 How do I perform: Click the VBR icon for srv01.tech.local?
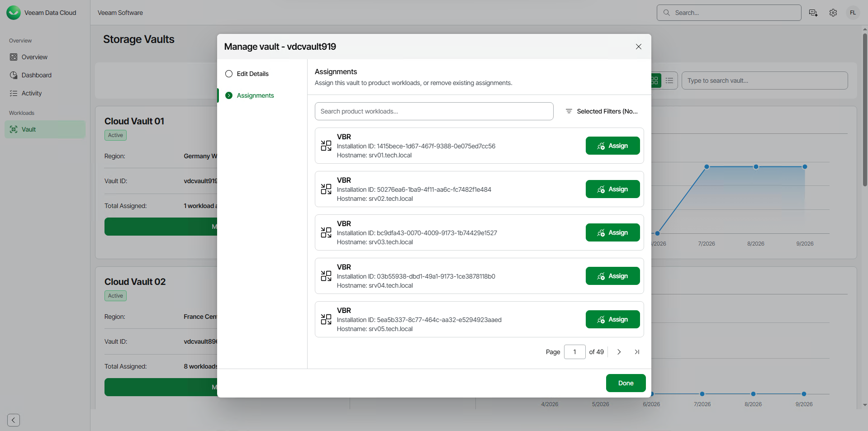(326, 146)
